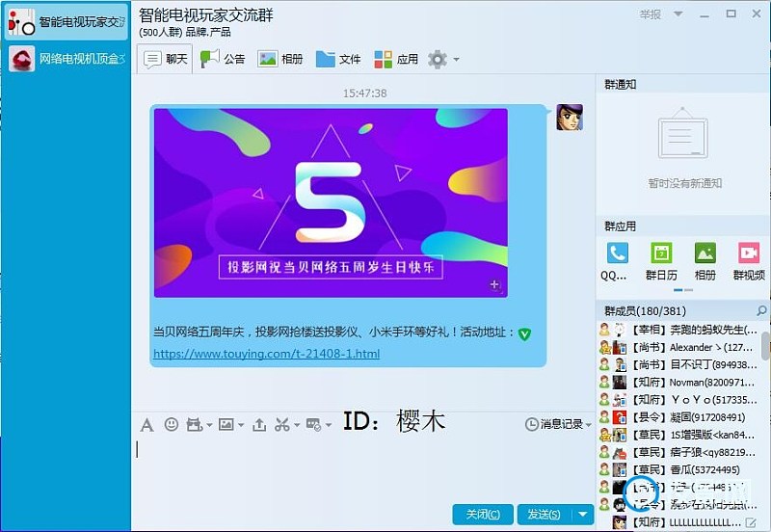Select member 【草民】1S增强版
This screenshot has height=532, width=771.
click(x=679, y=435)
